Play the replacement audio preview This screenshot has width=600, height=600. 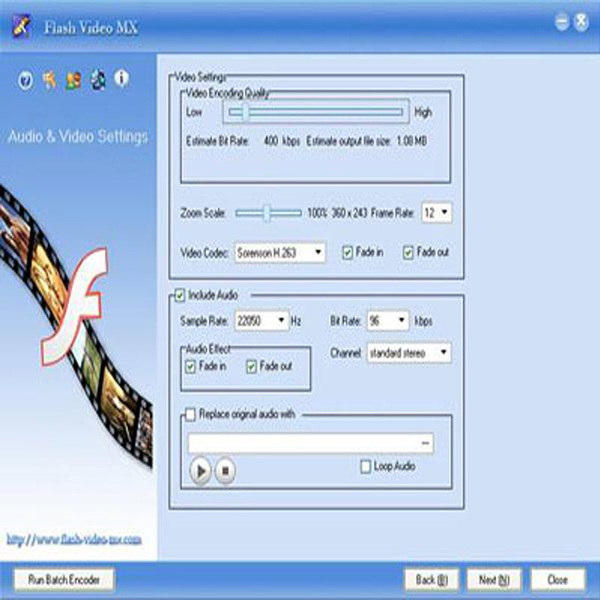point(201,470)
